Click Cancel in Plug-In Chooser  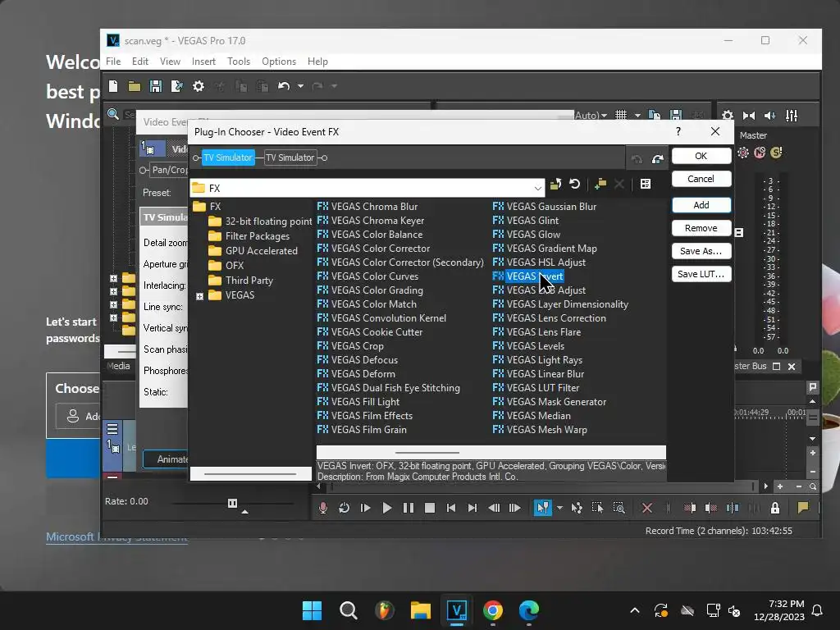click(701, 179)
